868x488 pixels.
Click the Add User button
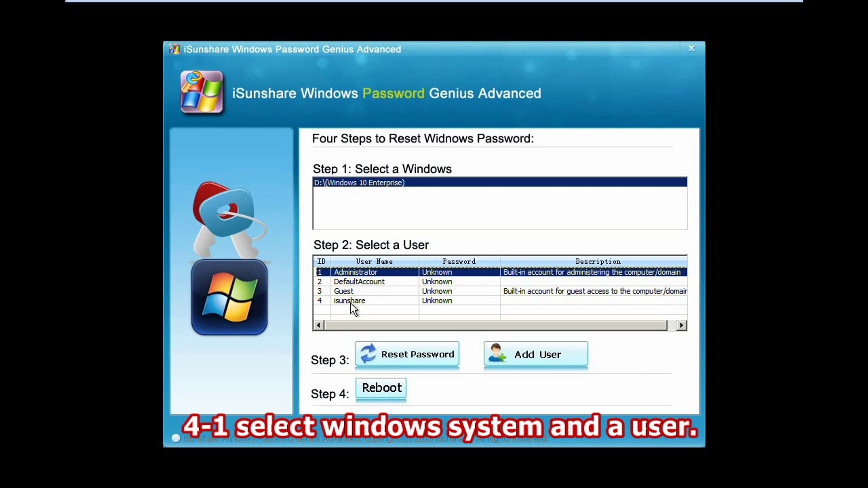tap(536, 354)
